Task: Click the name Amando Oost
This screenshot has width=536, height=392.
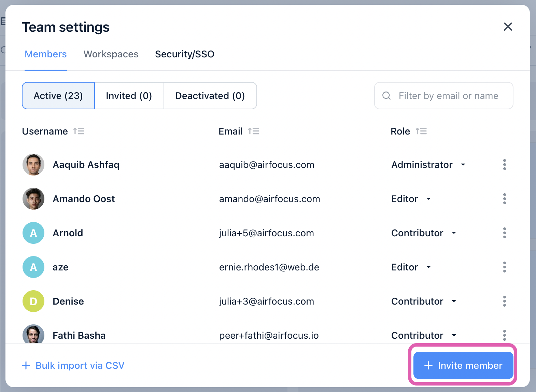Action: pyautogui.click(x=84, y=199)
